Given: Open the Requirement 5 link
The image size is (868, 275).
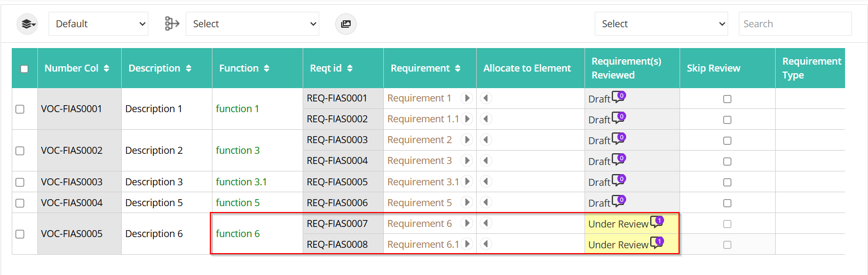Looking at the screenshot, I should (420, 203).
